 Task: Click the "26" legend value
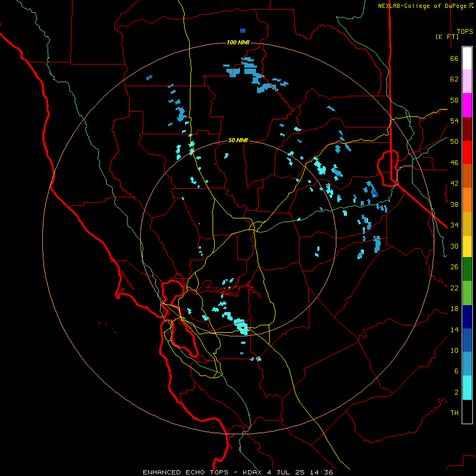click(x=454, y=267)
